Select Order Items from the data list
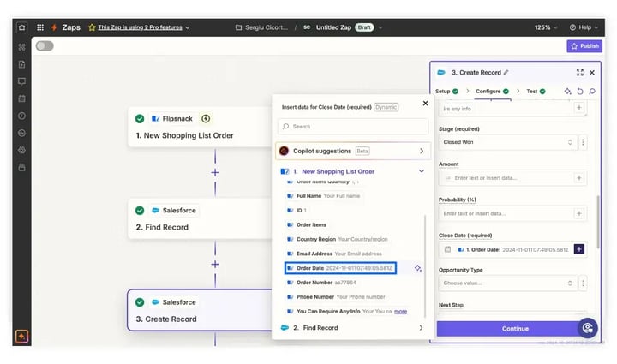 307,225
